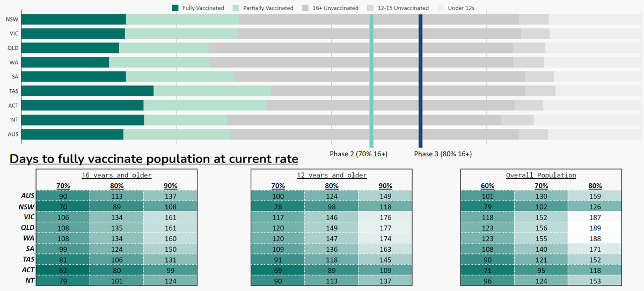Click the Phase 2 (70% 16+) label

(358, 154)
